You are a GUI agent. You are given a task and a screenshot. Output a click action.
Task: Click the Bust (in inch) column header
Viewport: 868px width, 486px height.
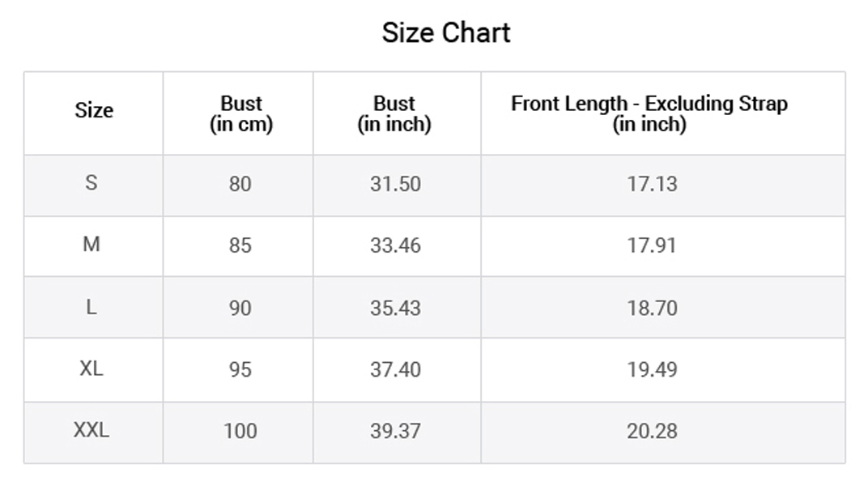[x=394, y=113]
